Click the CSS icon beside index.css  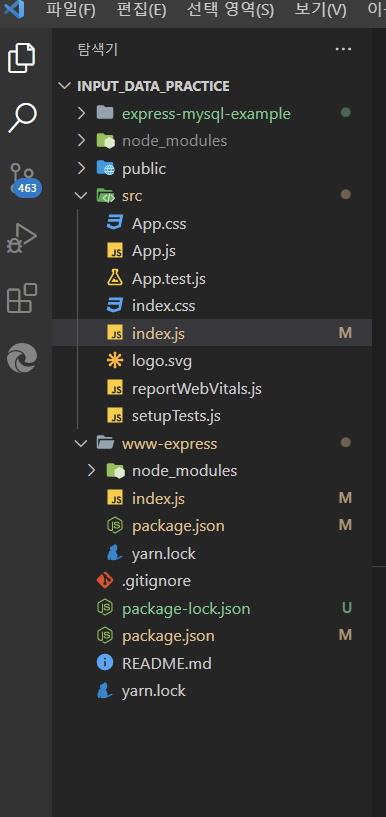(115, 305)
